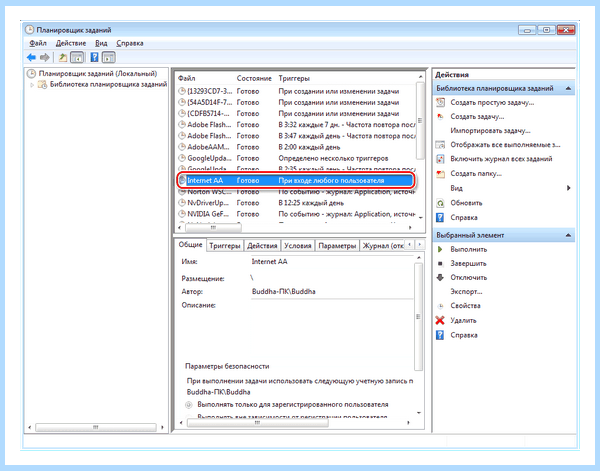Screen dimensions: 600x471
Task: Click the left tree pane horizontal scrollbar
Action: (96, 427)
